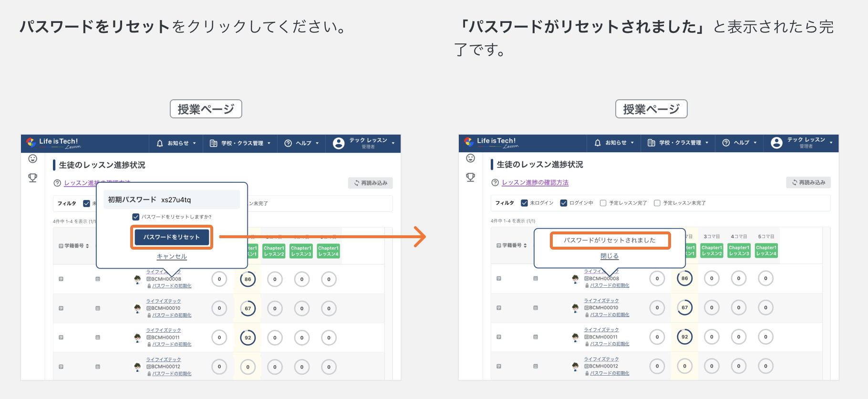
Task: Select the Chapter1 レッスン2 header in left screenshot
Action: (x=274, y=251)
